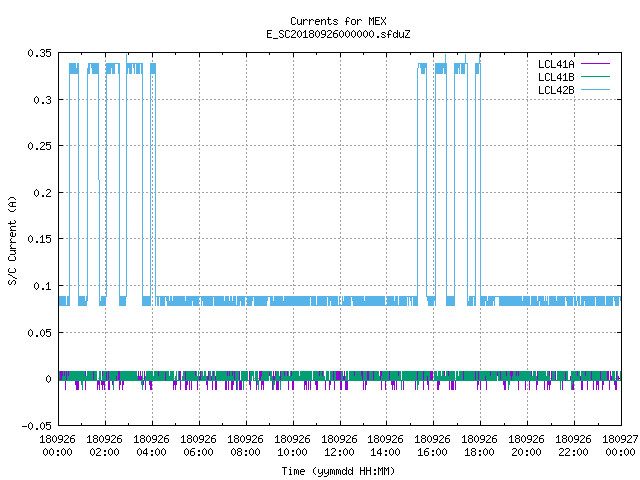Click the chart title 'Currents for MEX'

click(x=338, y=21)
